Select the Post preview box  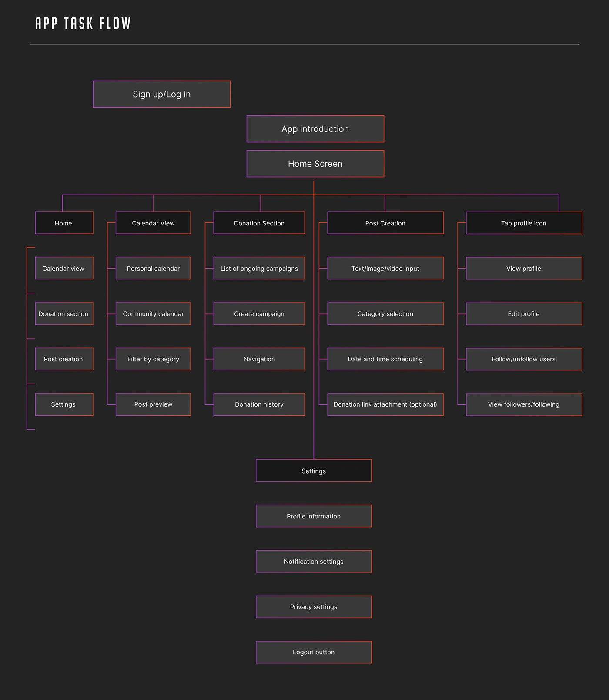point(153,404)
